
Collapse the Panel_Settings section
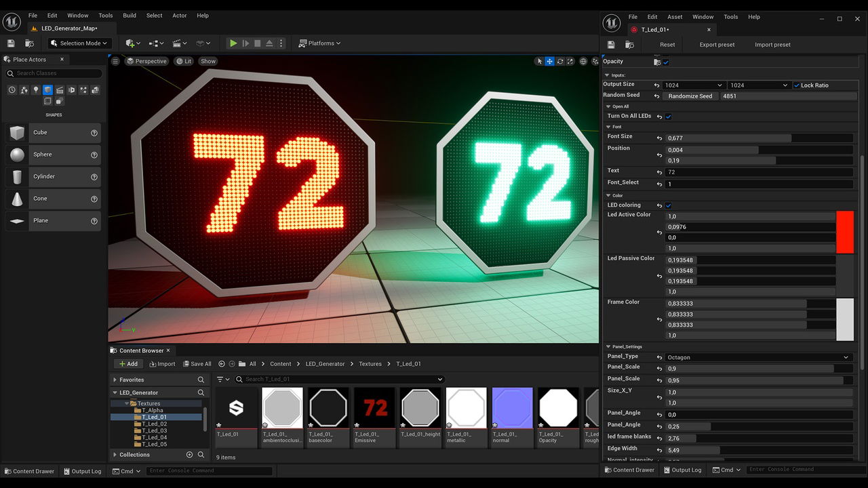click(x=608, y=347)
